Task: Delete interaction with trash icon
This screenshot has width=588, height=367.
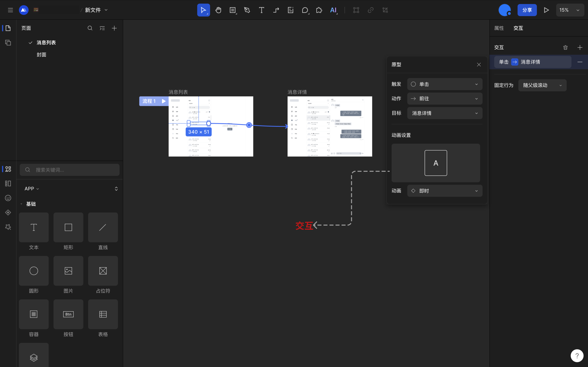Action: coord(565,48)
